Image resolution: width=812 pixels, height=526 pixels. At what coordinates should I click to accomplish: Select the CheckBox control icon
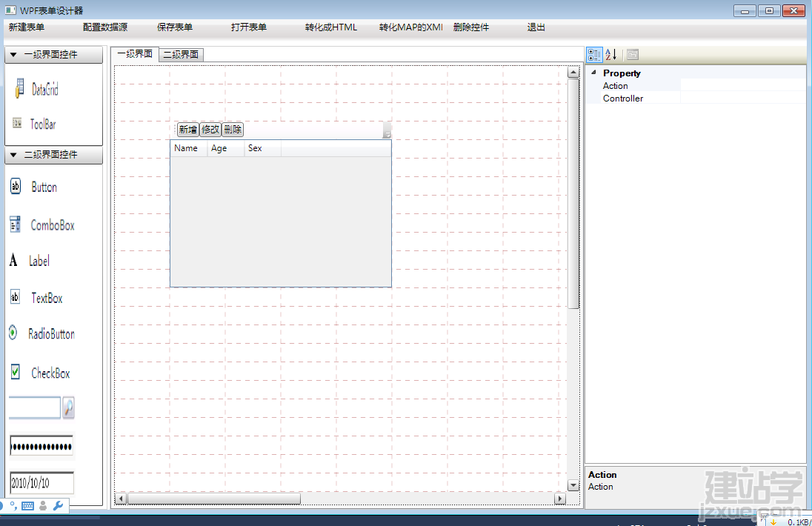pyautogui.click(x=16, y=371)
